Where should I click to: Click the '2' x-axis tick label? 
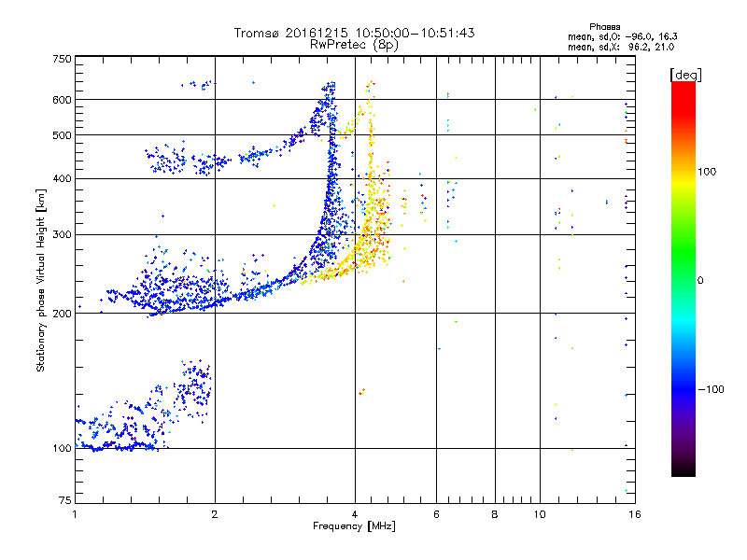215,514
